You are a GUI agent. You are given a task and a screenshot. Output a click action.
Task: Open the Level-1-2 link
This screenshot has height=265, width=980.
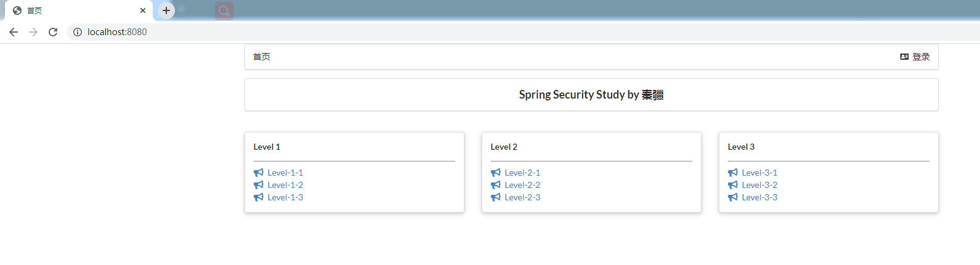pyautogui.click(x=285, y=185)
